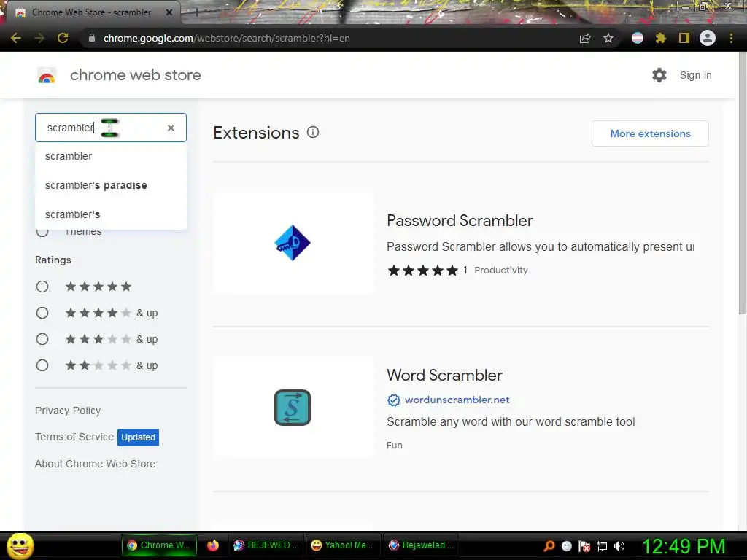Image resolution: width=747 pixels, height=560 pixels.
Task: Launch Firefox from the taskbar
Action: point(213,545)
